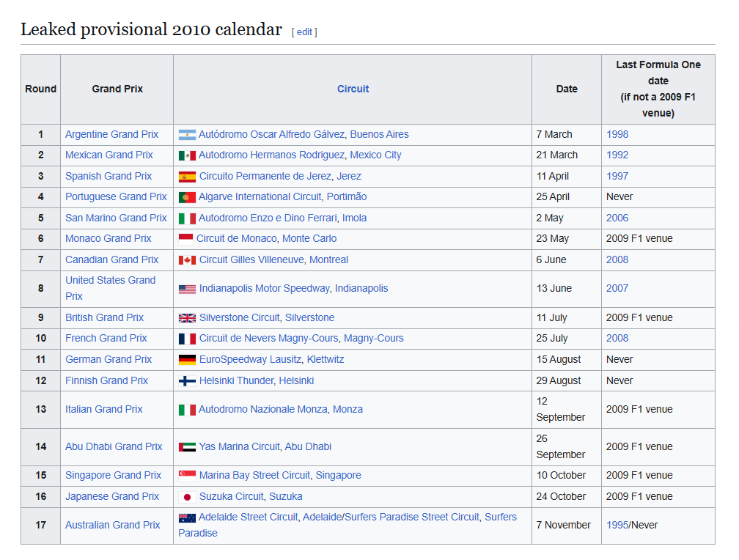Open Indianapolis Motor Speedway link
739x560 pixels.
(x=265, y=288)
